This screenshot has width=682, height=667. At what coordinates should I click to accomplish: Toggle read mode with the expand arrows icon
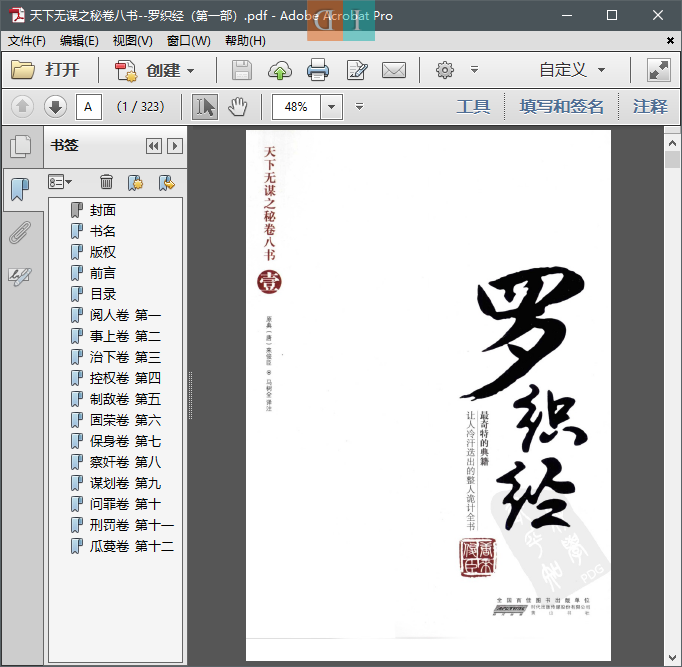tap(659, 70)
